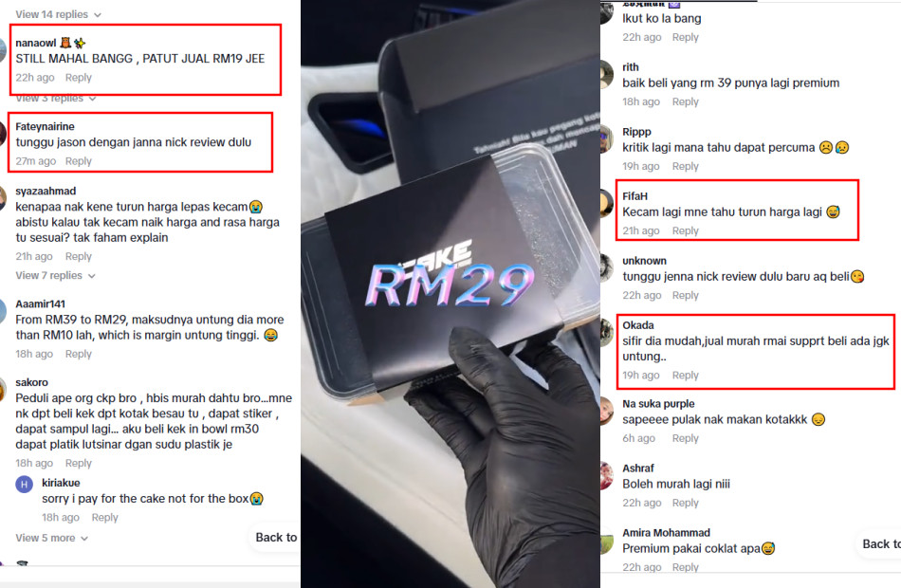Expand View 5 more replies
Image resolution: width=901 pixels, height=588 pixels.
pyautogui.click(x=52, y=538)
